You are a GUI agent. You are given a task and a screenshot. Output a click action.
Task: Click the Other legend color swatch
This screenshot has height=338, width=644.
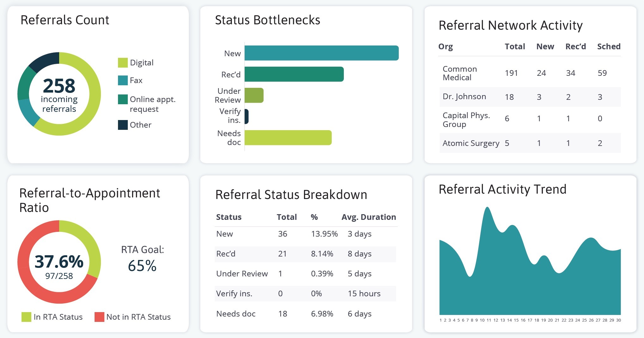click(123, 125)
